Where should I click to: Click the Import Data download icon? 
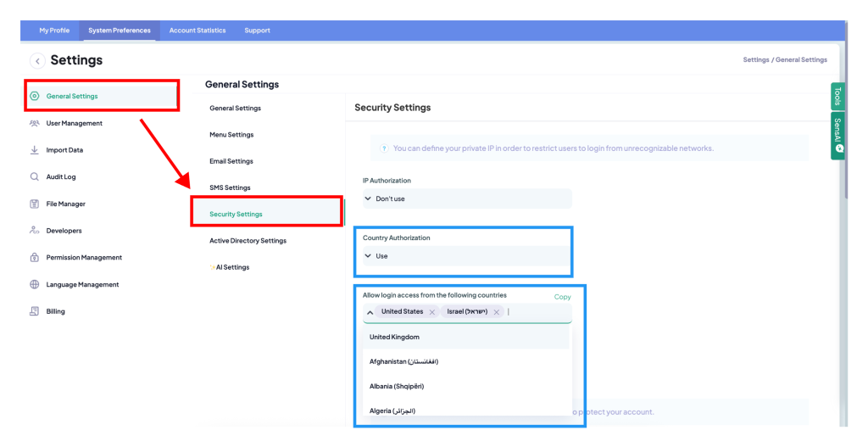[x=34, y=150]
